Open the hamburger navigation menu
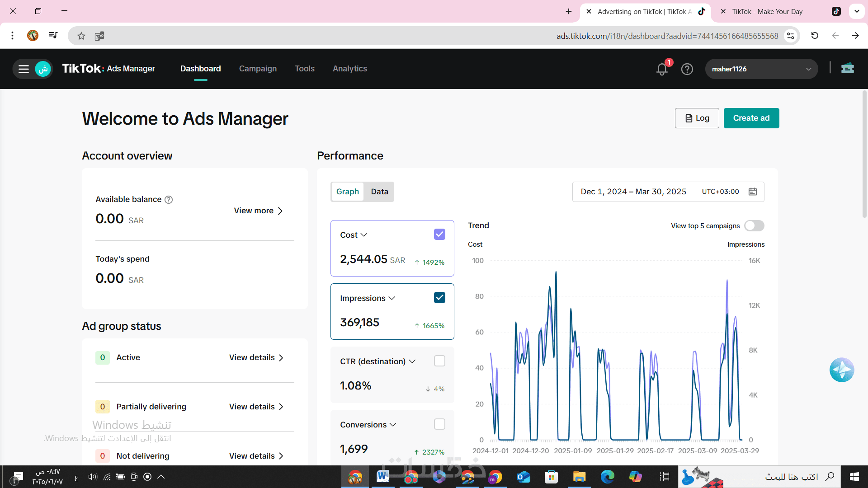The height and width of the screenshot is (488, 868). [24, 69]
